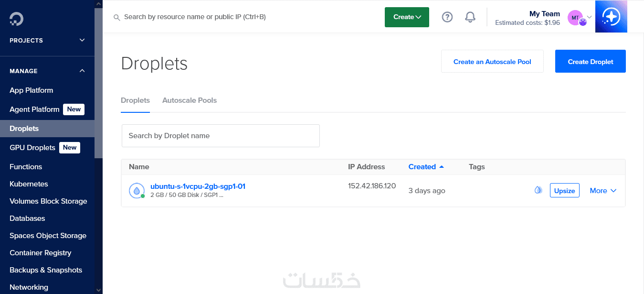
Task: Open the ubuntu-s-1vcpu-2gb-sgp1-01 droplet link
Action: (x=198, y=186)
